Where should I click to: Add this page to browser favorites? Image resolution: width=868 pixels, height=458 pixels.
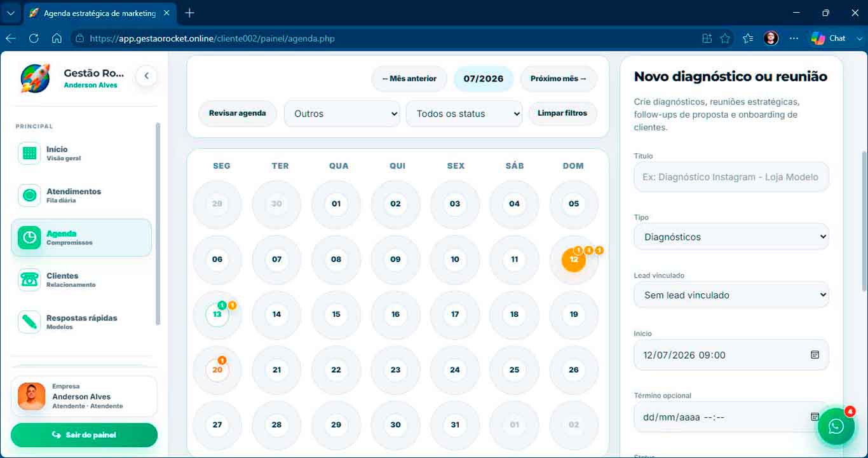coord(725,38)
